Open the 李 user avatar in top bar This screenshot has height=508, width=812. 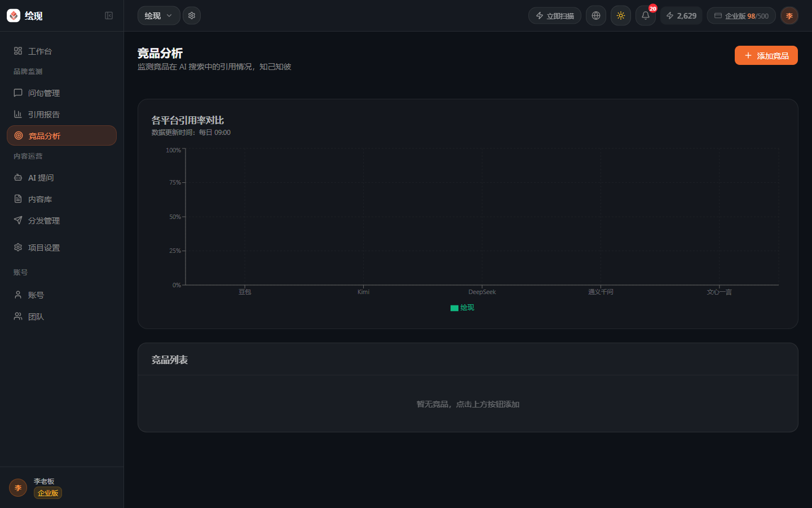[789, 16]
